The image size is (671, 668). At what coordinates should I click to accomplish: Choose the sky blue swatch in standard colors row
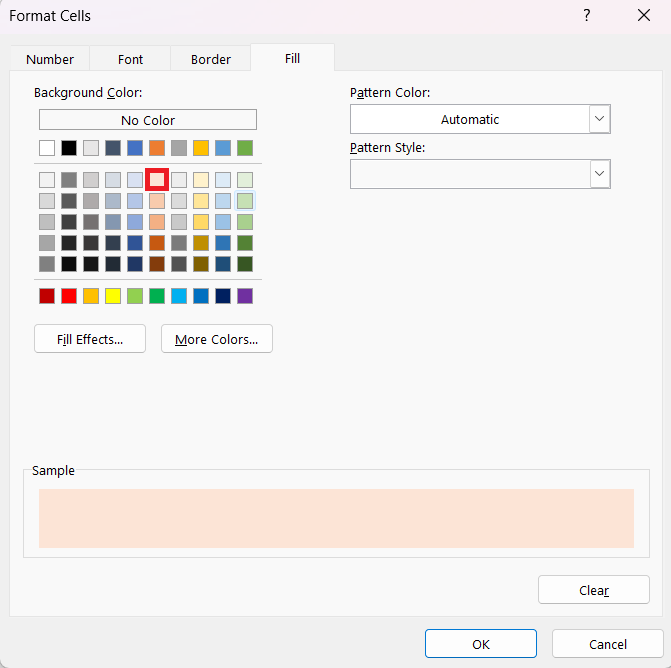[x=179, y=296]
